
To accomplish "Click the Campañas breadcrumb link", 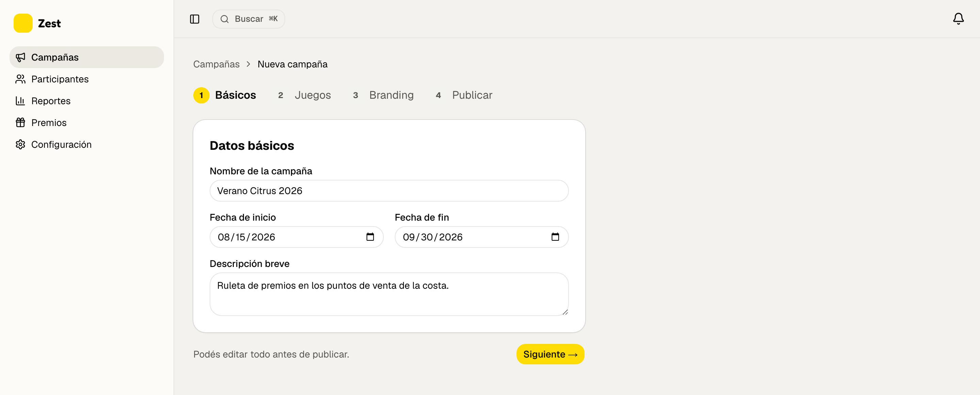I will pos(216,64).
